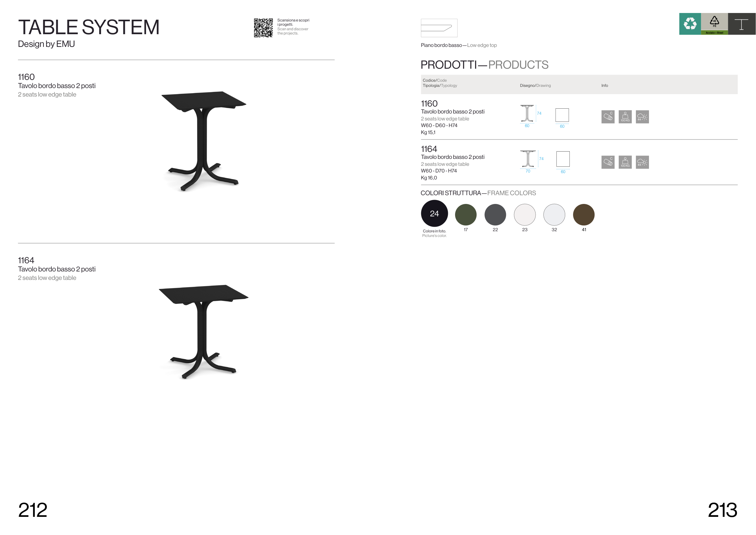
Task: Click the 100 KG load icon for 1160
Action: click(x=625, y=117)
